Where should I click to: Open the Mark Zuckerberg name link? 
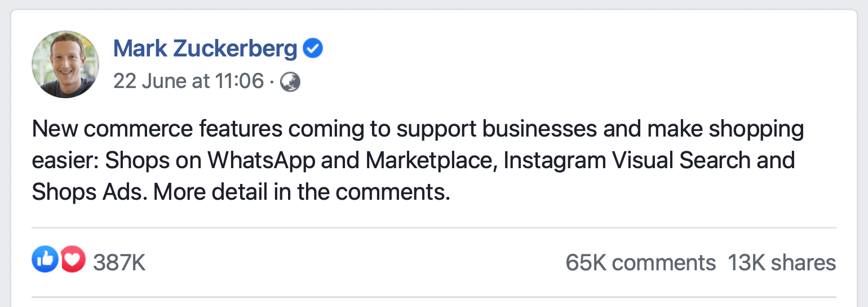coord(205,49)
